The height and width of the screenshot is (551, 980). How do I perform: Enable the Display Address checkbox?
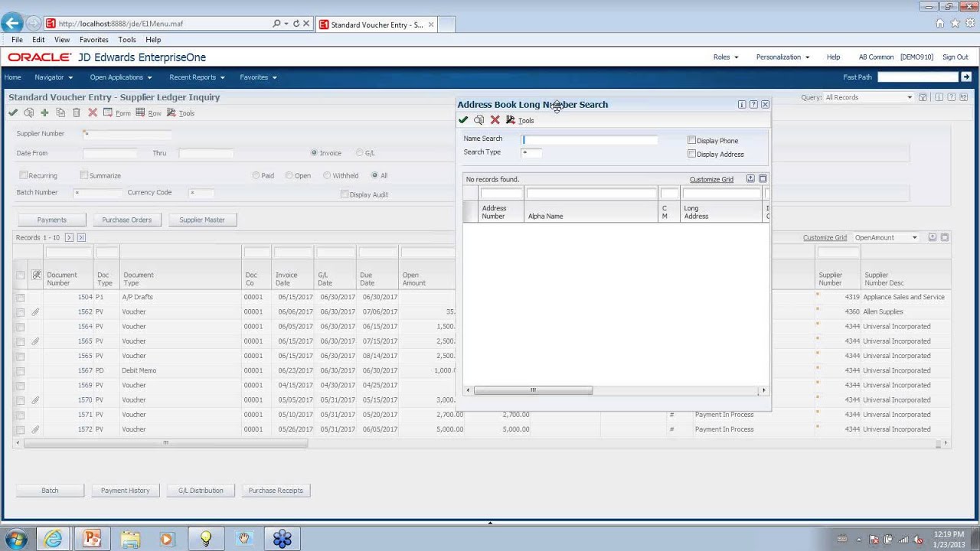click(691, 154)
